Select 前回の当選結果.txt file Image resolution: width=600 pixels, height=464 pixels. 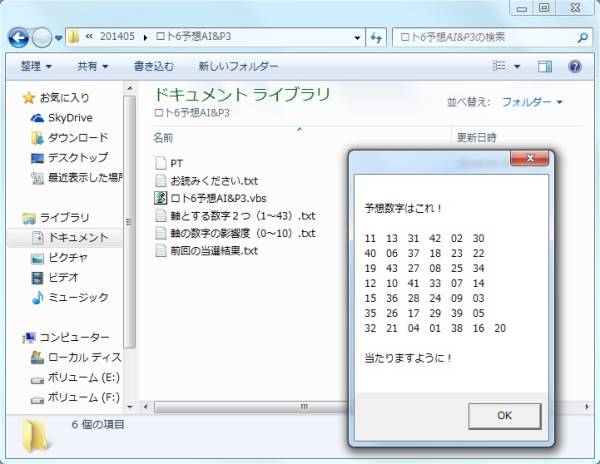point(207,251)
